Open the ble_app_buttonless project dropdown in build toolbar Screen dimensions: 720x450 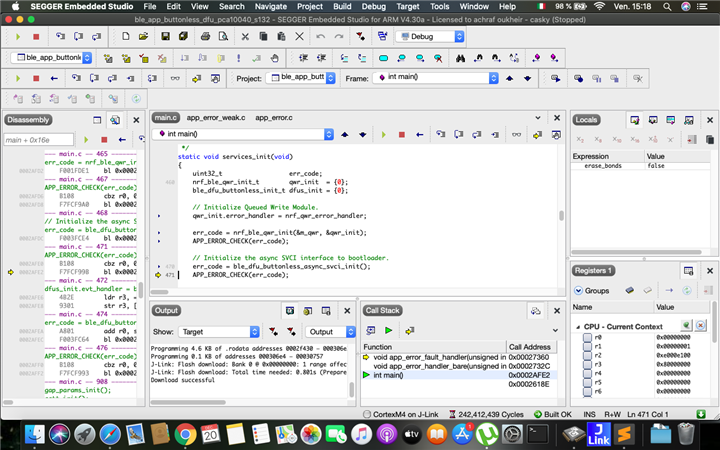[51, 57]
